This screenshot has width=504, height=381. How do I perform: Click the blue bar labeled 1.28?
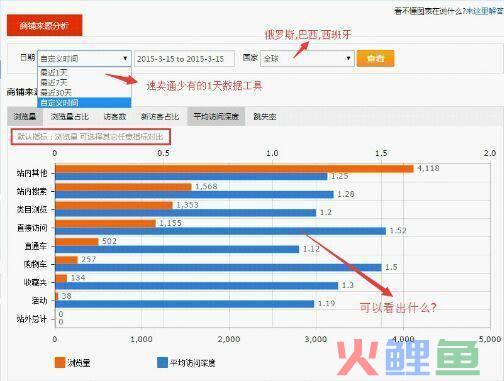(194, 195)
